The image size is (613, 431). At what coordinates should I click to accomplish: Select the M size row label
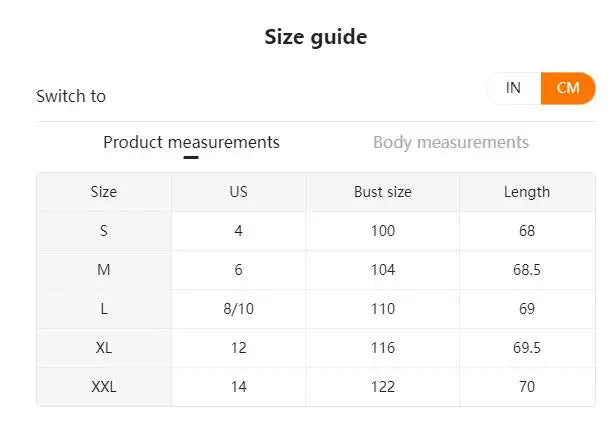pyautogui.click(x=104, y=270)
